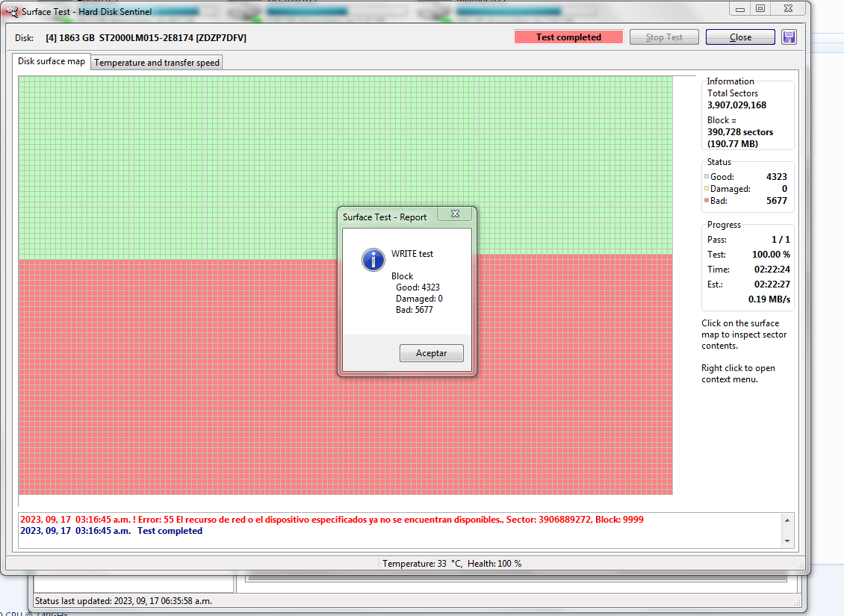This screenshot has width=844, height=616.
Task: Click the Stop Test button
Action: coord(664,37)
